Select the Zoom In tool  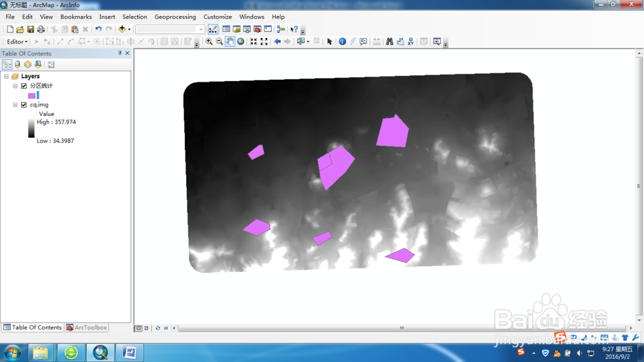pyautogui.click(x=209, y=41)
